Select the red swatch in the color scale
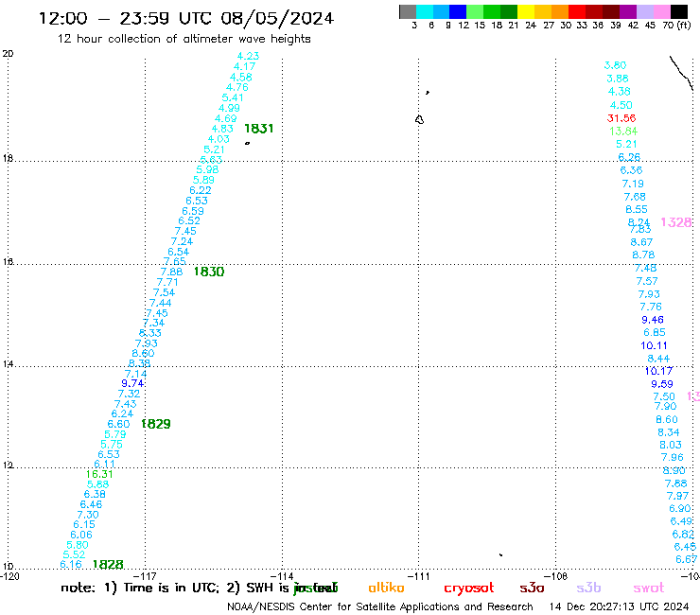Screen dimensions: 700x615 pyautogui.click(x=577, y=11)
